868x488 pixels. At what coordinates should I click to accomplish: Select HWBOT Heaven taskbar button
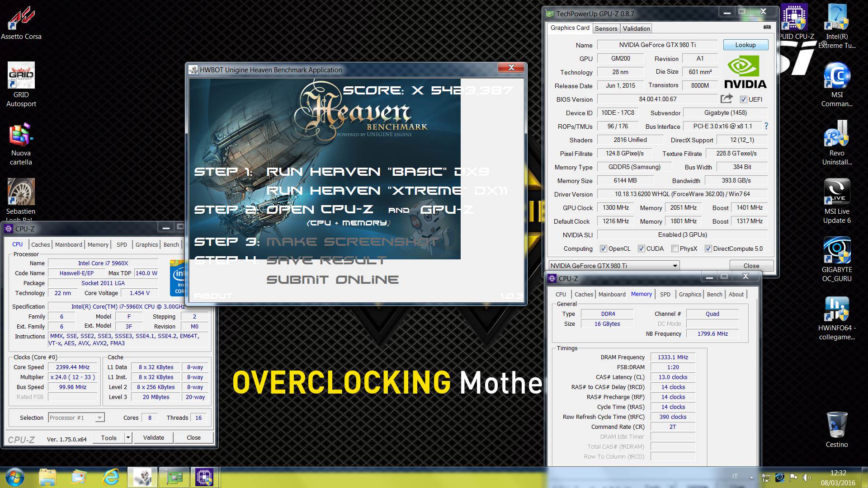tap(142, 477)
